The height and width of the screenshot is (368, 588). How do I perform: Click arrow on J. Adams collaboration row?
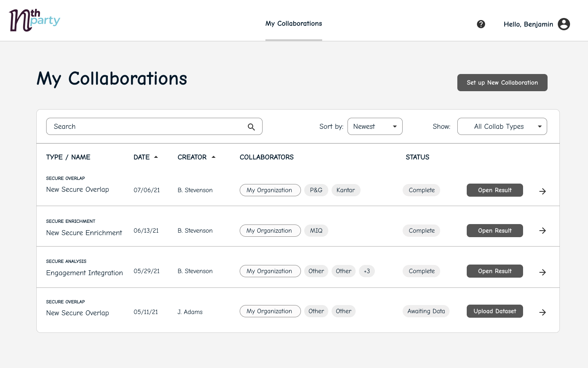(542, 312)
